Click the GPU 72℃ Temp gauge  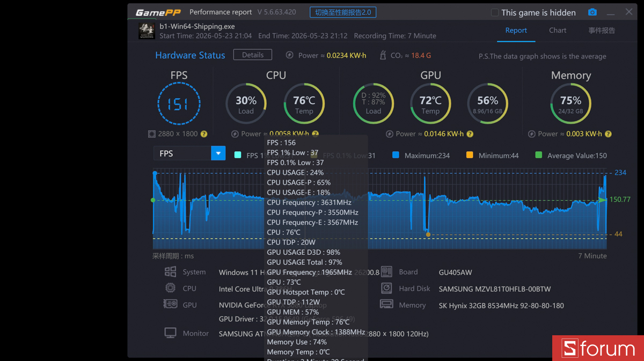[430, 104]
